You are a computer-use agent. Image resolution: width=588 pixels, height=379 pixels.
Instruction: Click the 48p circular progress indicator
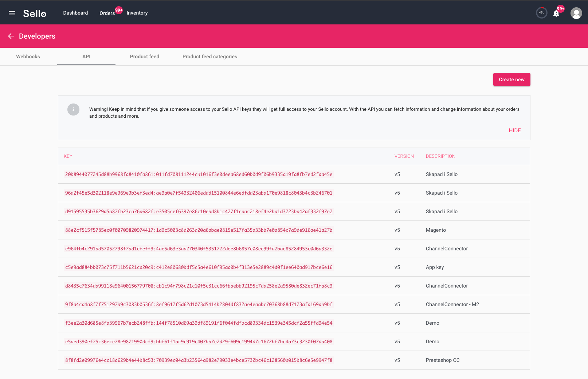click(542, 13)
